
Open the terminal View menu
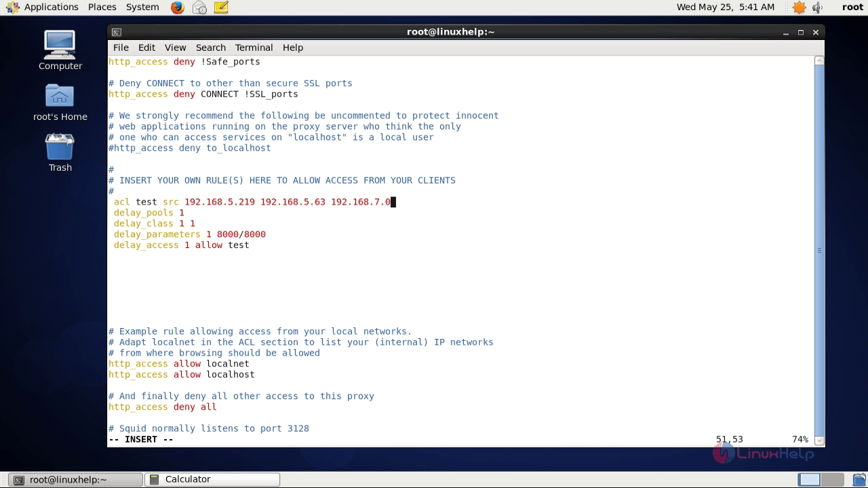click(x=175, y=47)
